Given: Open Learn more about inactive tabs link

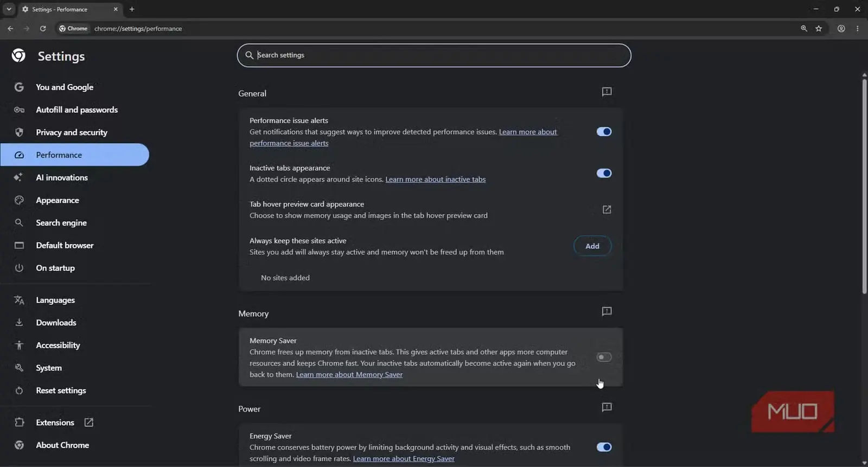Looking at the screenshot, I should click(x=436, y=180).
